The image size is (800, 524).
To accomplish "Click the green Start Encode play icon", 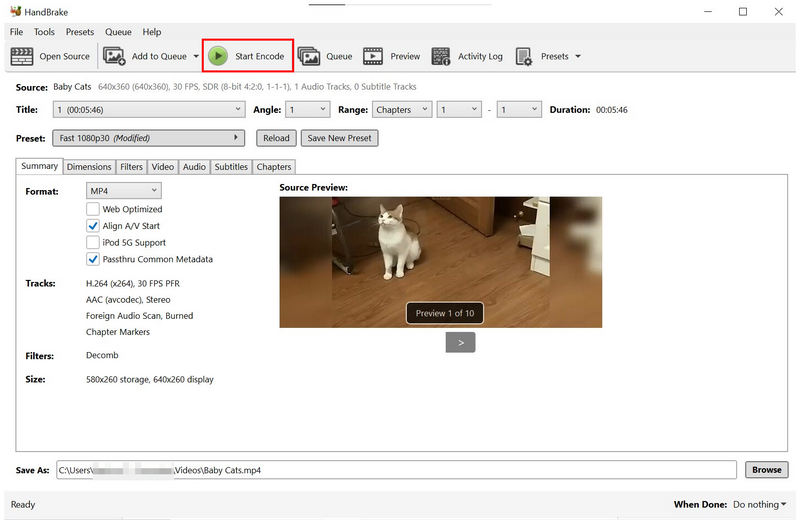I will click(218, 56).
